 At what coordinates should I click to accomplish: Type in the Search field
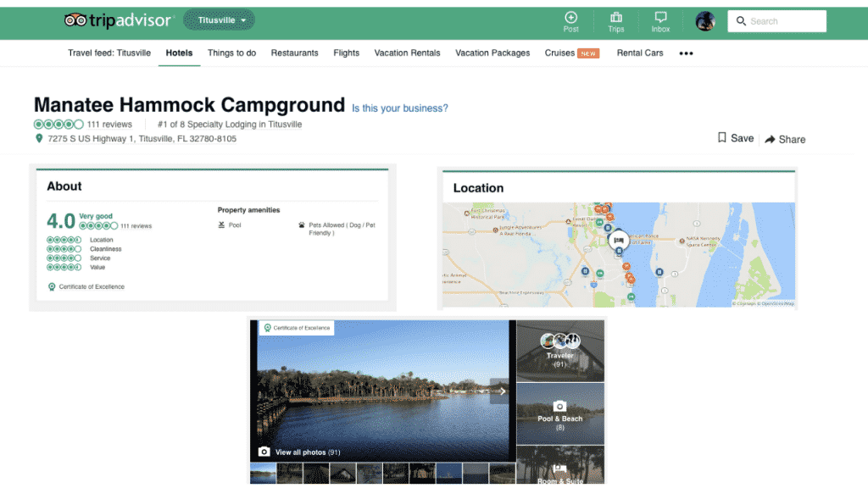(x=784, y=21)
